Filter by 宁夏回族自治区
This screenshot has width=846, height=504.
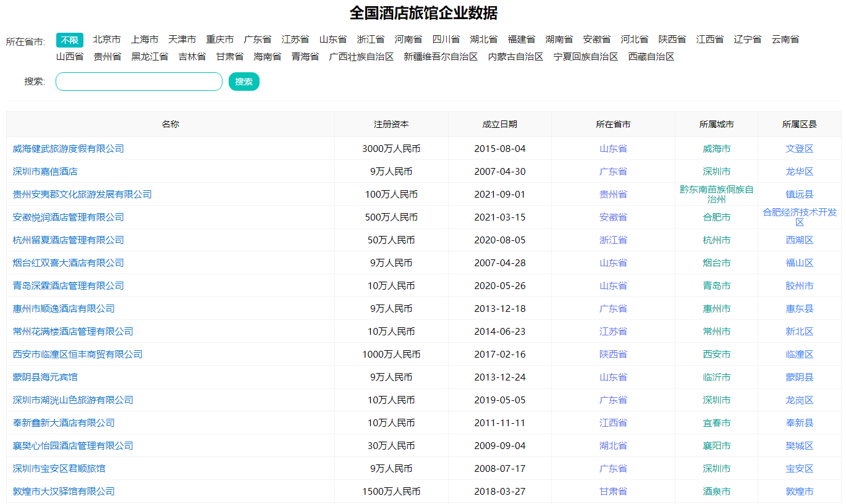[x=586, y=57]
